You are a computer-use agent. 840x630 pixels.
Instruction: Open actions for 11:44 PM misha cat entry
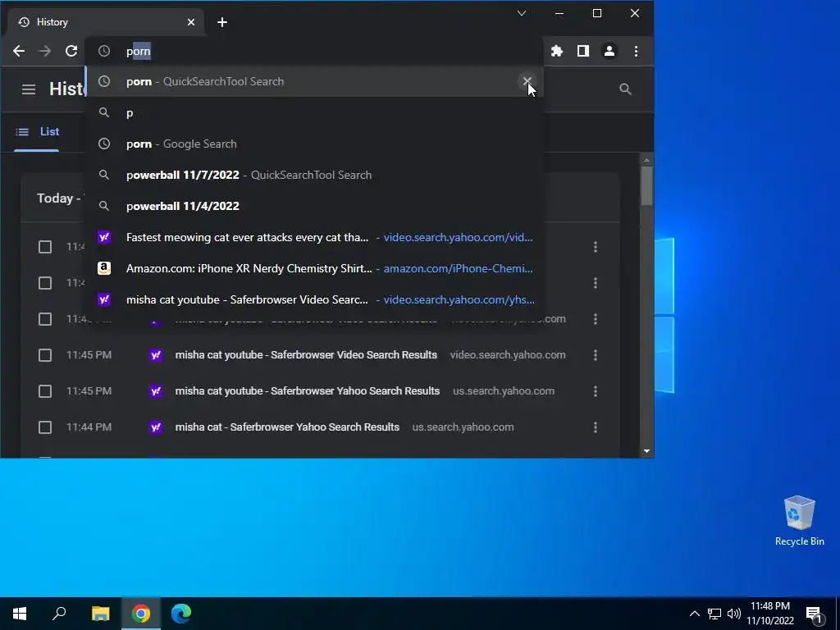(x=596, y=427)
